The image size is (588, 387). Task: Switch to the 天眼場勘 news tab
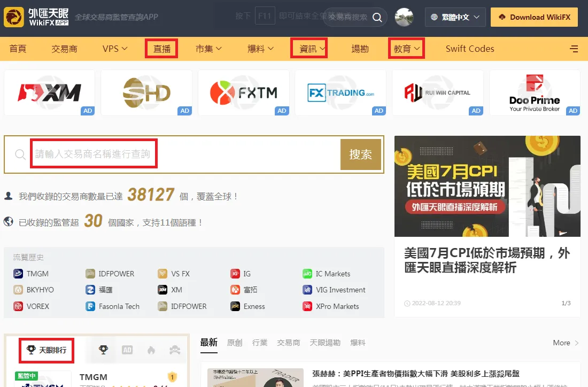(x=325, y=343)
